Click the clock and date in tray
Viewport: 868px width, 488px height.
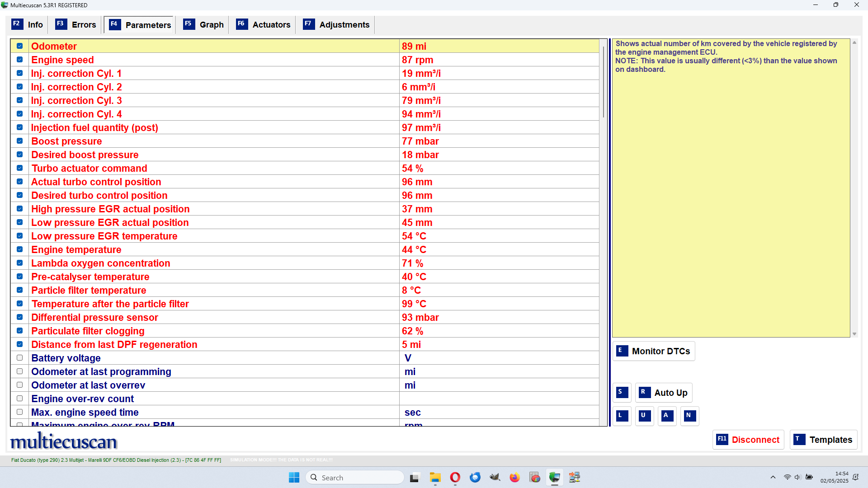(835, 477)
